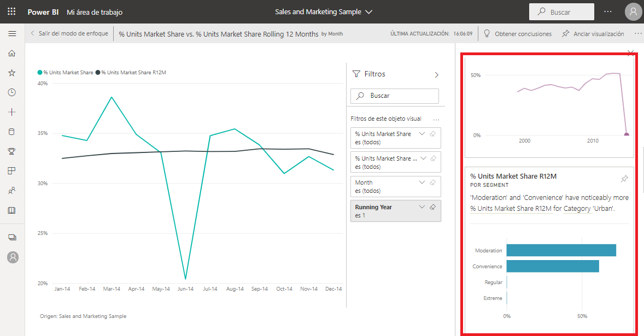Open Learn via the book icon
Image resolution: width=644 pixels, height=336 pixels.
[x=11, y=210]
